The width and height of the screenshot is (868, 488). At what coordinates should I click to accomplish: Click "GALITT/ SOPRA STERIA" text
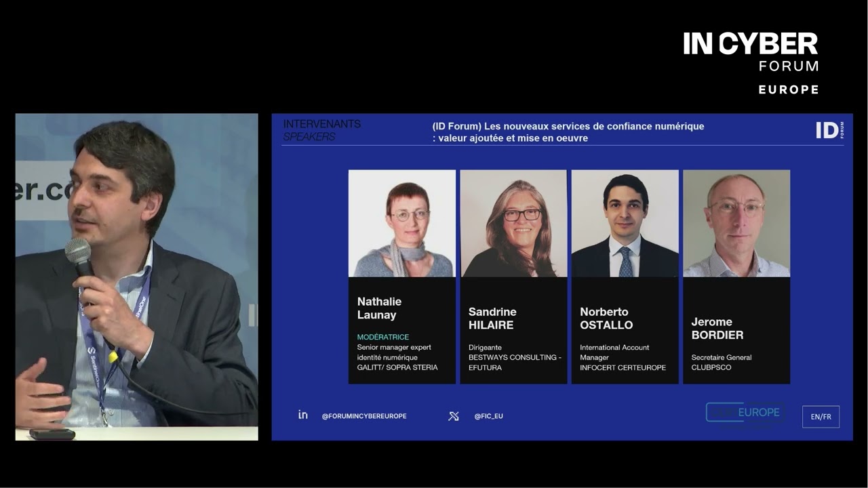click(397, 367)
